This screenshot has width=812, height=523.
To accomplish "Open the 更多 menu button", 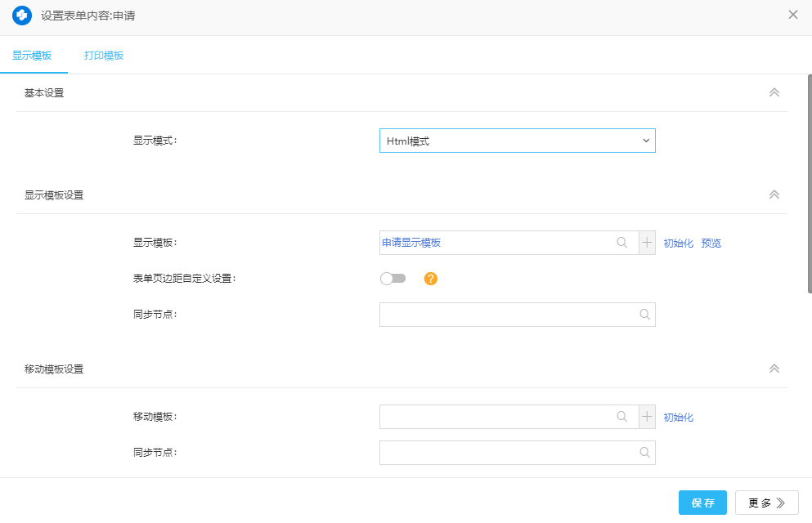I will click(765, 503).
